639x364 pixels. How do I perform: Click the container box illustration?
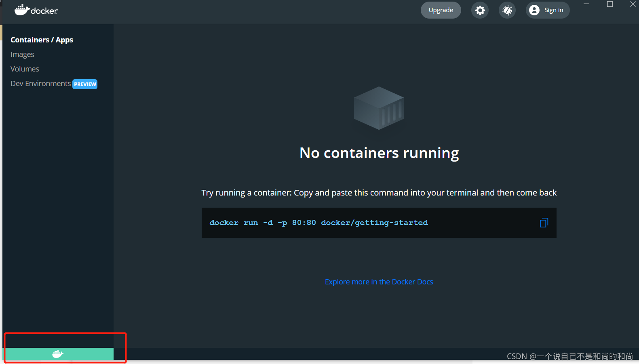[379, 108]
